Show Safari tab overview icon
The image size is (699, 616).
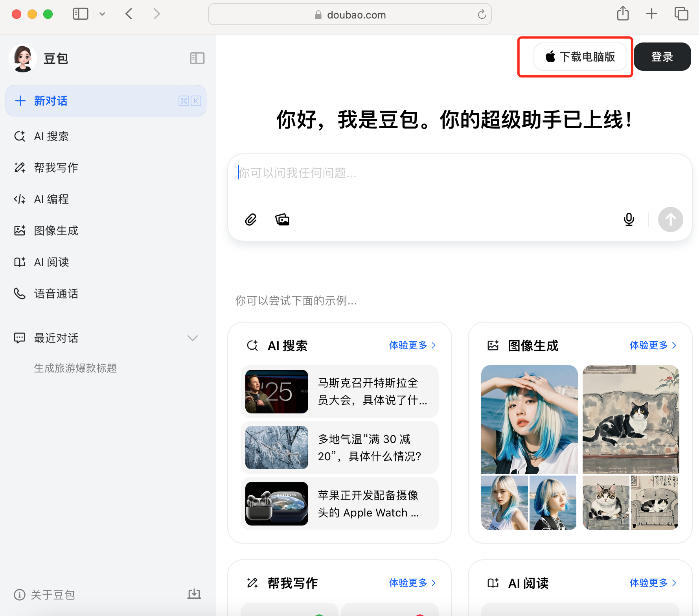[x=681, y=14]
